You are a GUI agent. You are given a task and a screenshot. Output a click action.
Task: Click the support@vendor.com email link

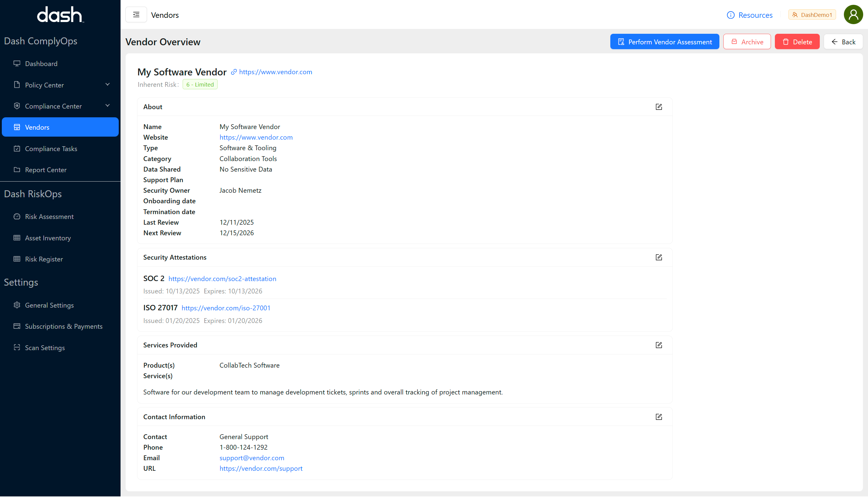[252, 458]
